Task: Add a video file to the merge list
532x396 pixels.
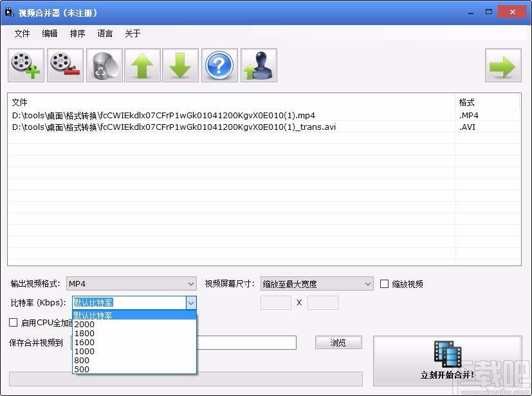Action: point(25,65)
